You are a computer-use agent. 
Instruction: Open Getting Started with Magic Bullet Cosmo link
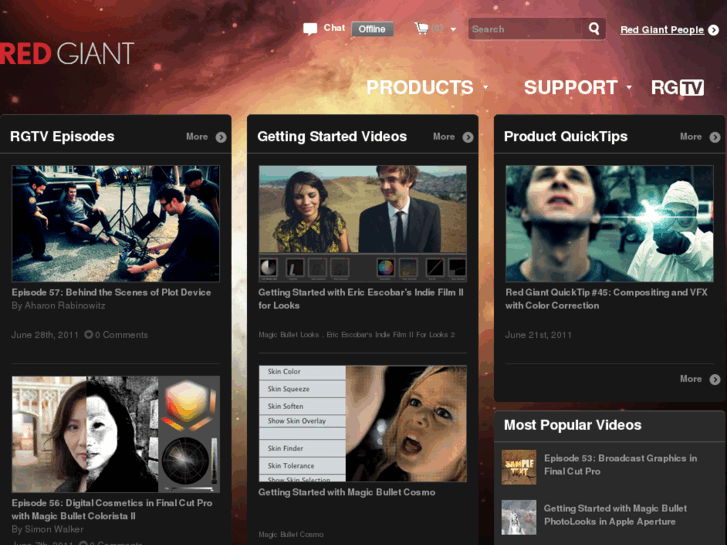tap(347, 493)
